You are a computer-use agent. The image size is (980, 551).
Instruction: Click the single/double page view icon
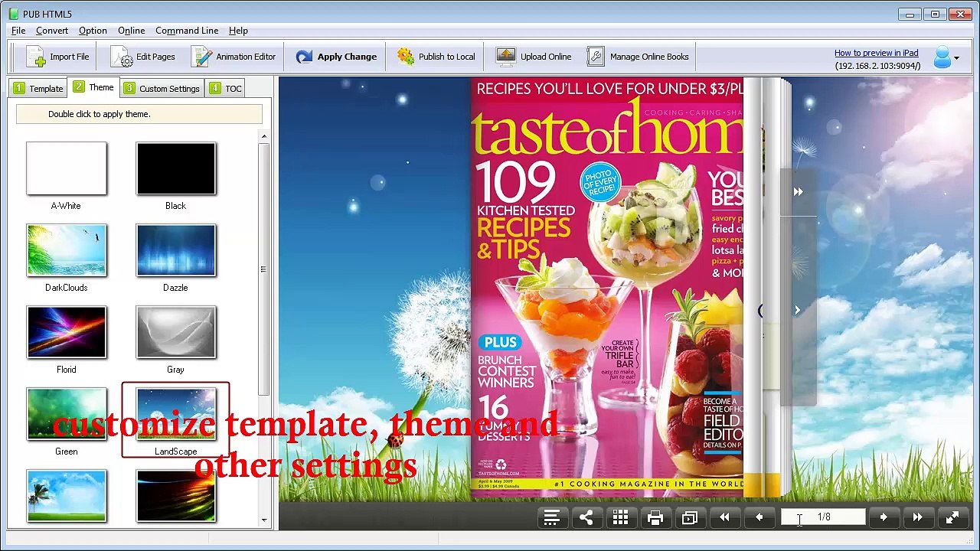pos(690,518)
